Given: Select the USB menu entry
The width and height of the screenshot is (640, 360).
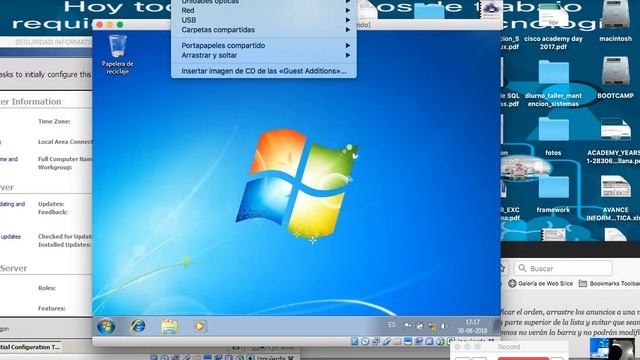Looking at the screenshot, I should (263, 20).
